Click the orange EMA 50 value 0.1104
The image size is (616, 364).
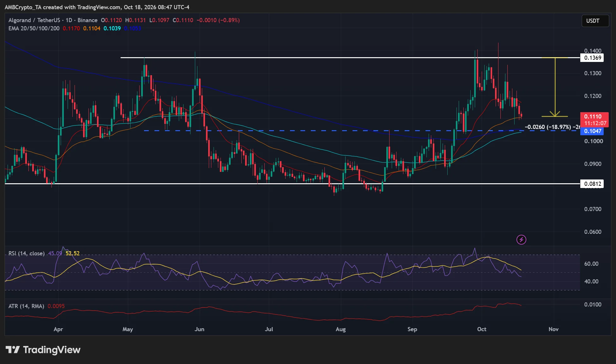click(x=92, y=28)
